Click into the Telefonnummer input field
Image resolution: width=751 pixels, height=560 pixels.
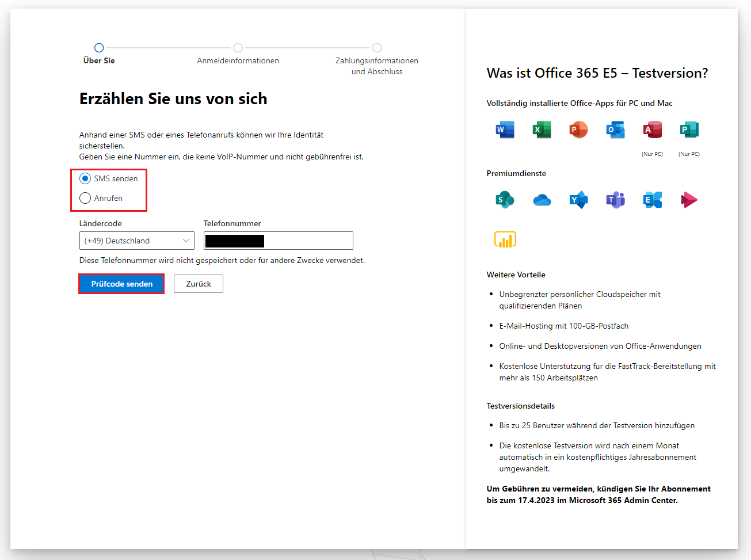[308, 241]
